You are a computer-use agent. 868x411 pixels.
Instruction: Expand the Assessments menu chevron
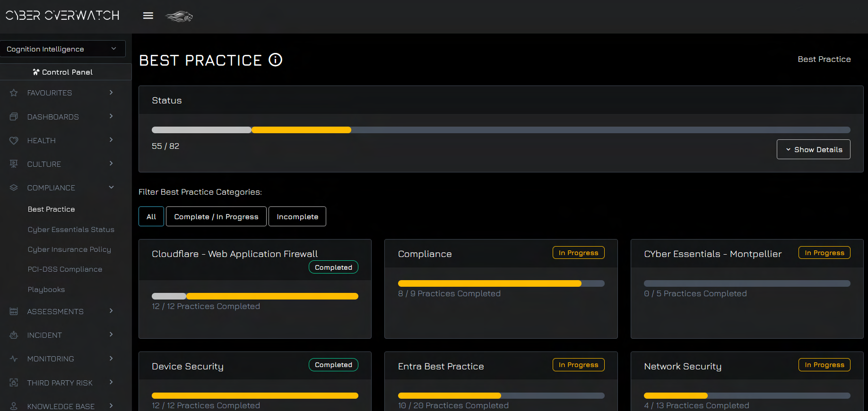point(111,311)
